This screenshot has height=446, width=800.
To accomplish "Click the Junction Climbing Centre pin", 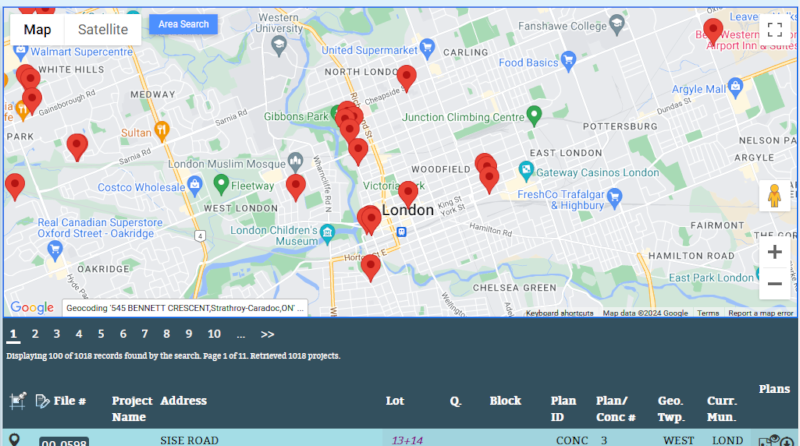I will coord(534,116).
